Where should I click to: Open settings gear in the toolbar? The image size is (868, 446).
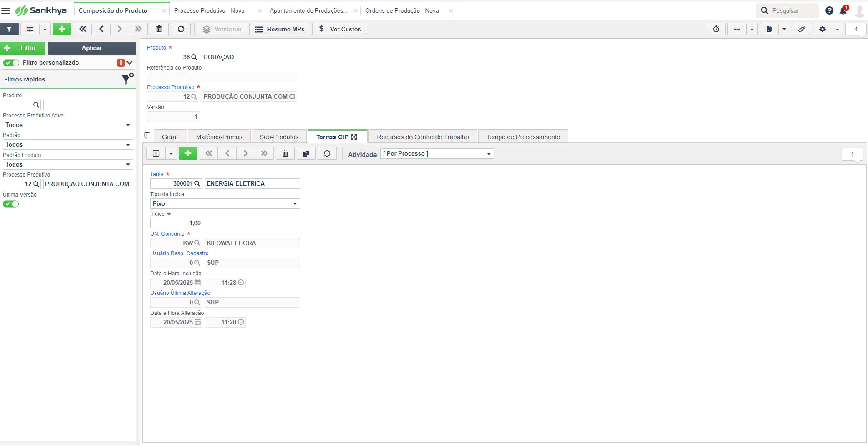click(823, 29)
